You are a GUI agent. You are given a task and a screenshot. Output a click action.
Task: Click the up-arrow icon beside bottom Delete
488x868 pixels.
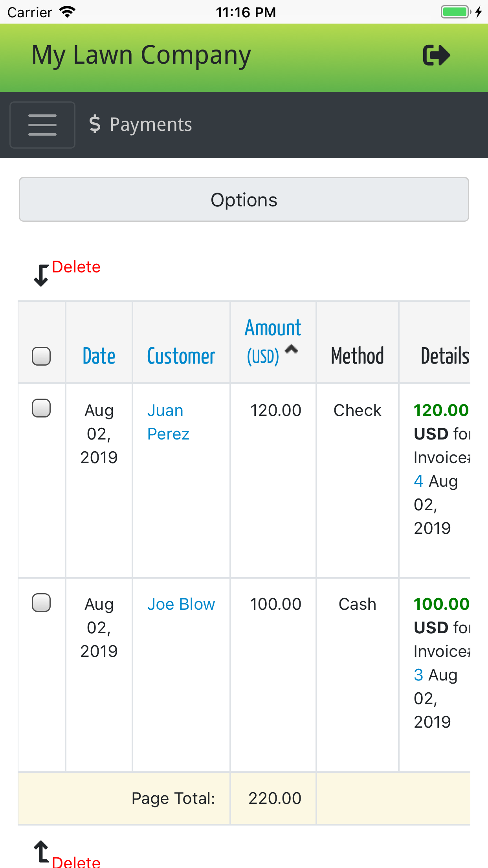click(41, 852)
